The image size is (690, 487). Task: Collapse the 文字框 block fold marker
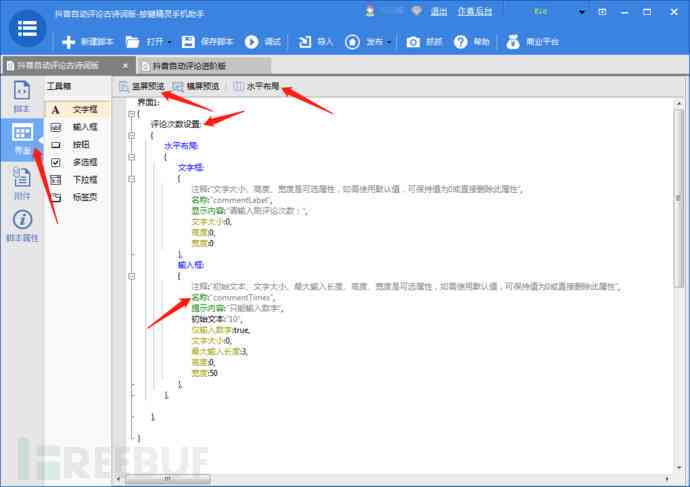[x=131, y=179]
